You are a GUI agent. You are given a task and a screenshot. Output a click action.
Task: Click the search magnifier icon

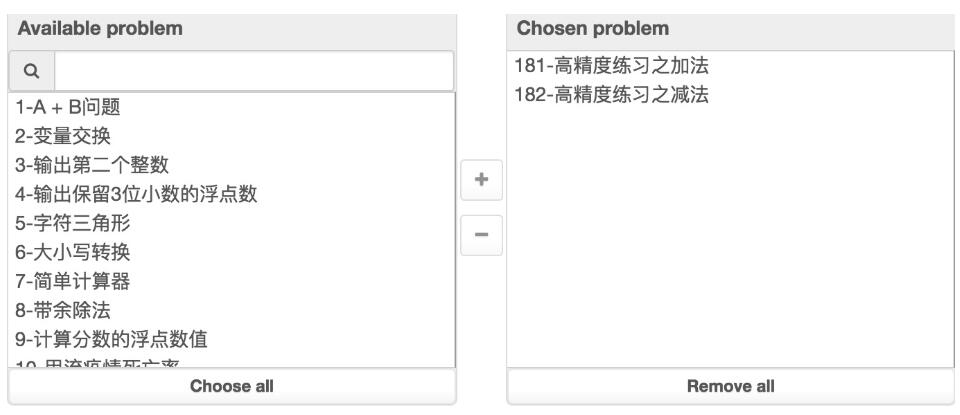(32, 71)
